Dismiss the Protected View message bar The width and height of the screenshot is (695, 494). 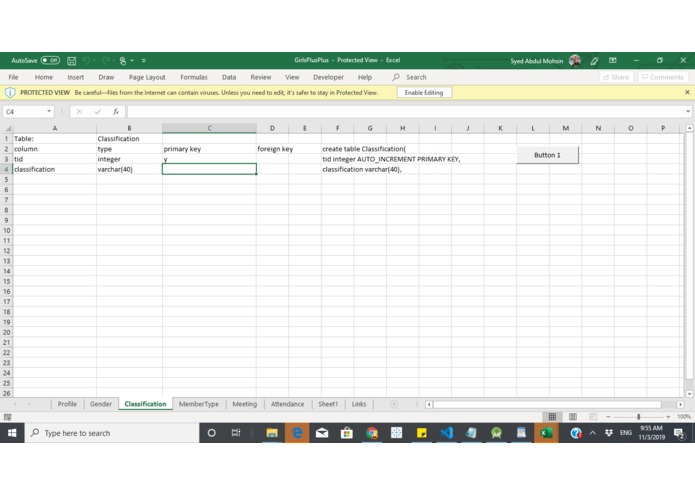(x=687, y=92)
